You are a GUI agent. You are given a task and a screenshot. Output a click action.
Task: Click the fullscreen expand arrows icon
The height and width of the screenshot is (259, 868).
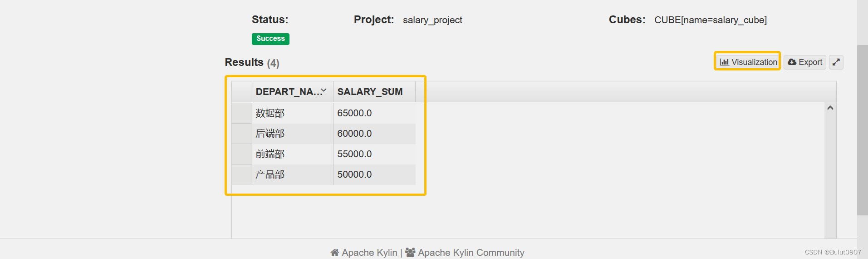tap(836, 62)
